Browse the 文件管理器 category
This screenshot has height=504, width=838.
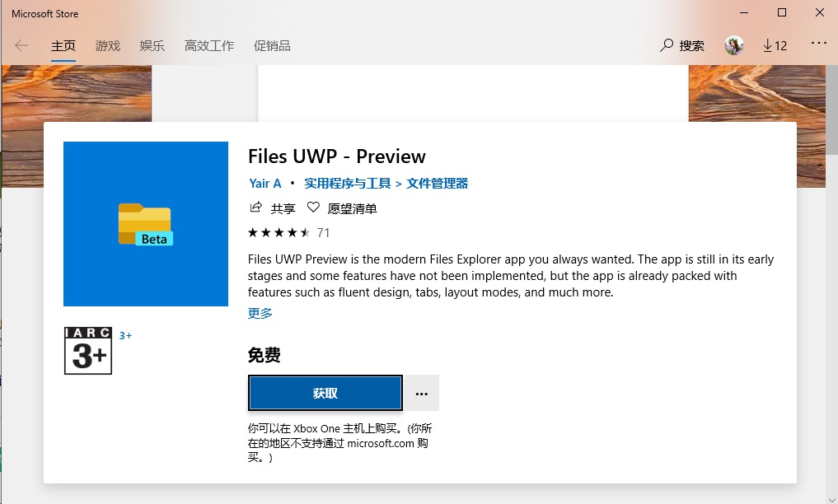438,183
